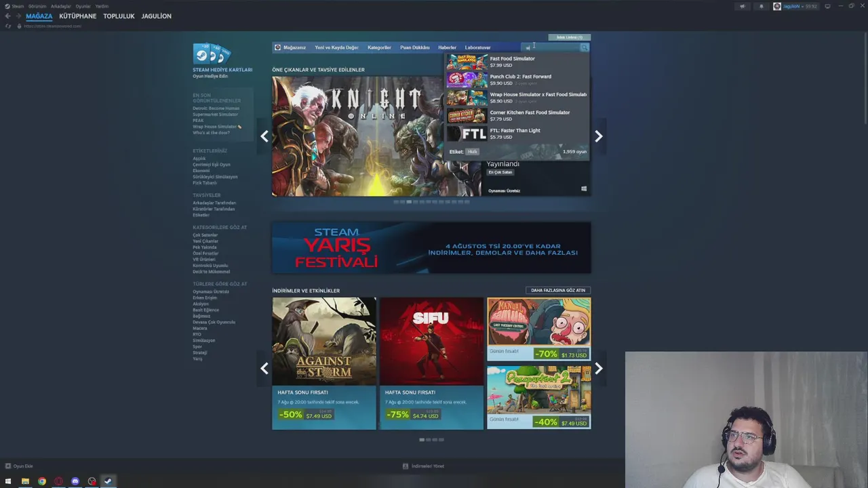Open the Steam Yarış Festivali banner

coord(431,247)
